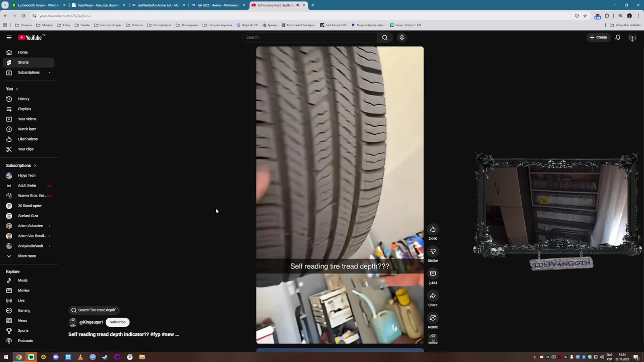Click the Windows Start button

pyautogui.click(x=6, y=357)
